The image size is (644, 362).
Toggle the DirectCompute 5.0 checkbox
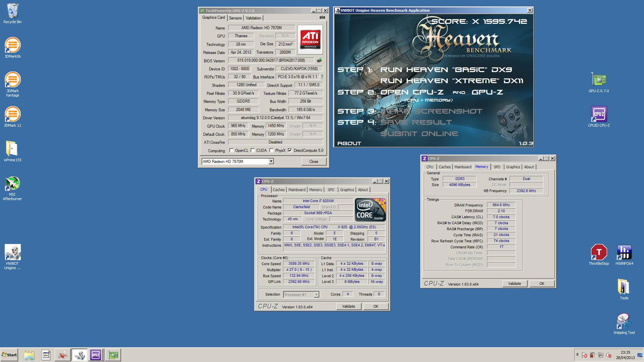pos(290,150)
